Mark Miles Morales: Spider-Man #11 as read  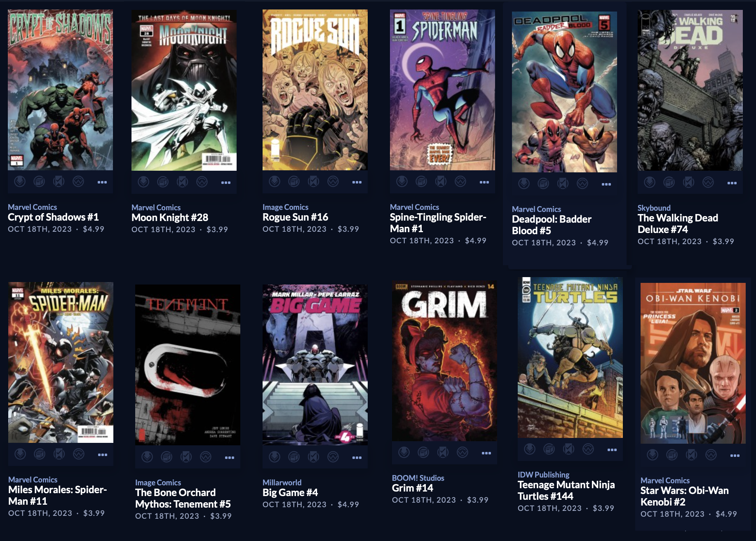(x=59, y=454)
